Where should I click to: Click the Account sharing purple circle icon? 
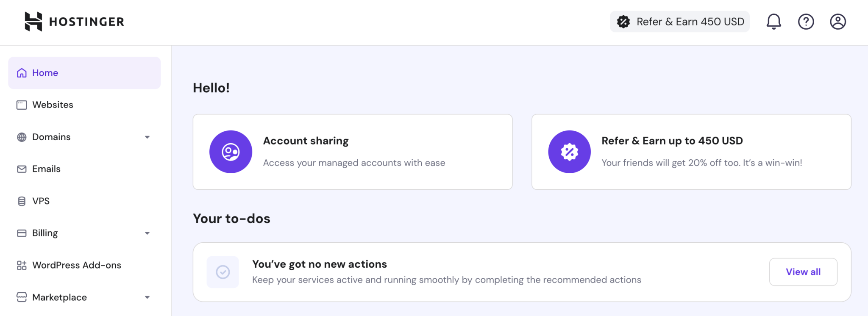(231, 151)
